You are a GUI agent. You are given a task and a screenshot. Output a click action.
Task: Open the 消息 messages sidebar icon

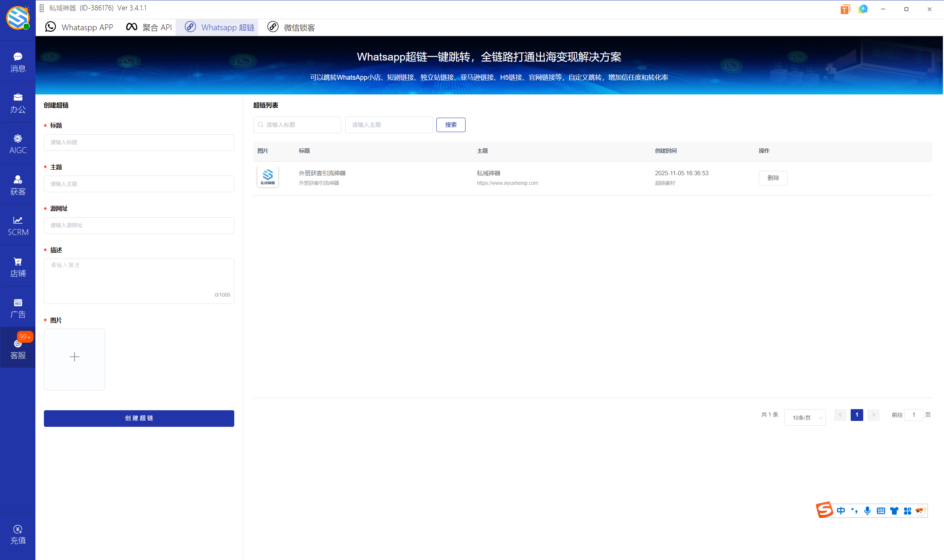point(18,62)
